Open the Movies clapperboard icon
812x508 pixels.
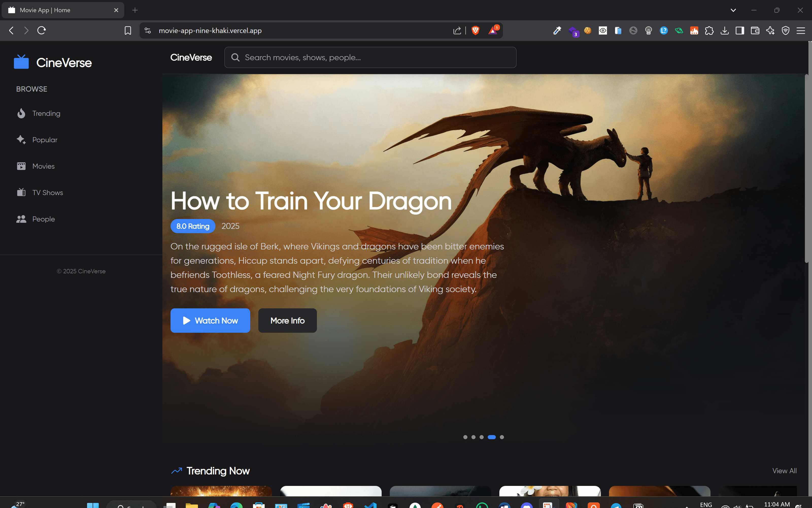(21, 166)
